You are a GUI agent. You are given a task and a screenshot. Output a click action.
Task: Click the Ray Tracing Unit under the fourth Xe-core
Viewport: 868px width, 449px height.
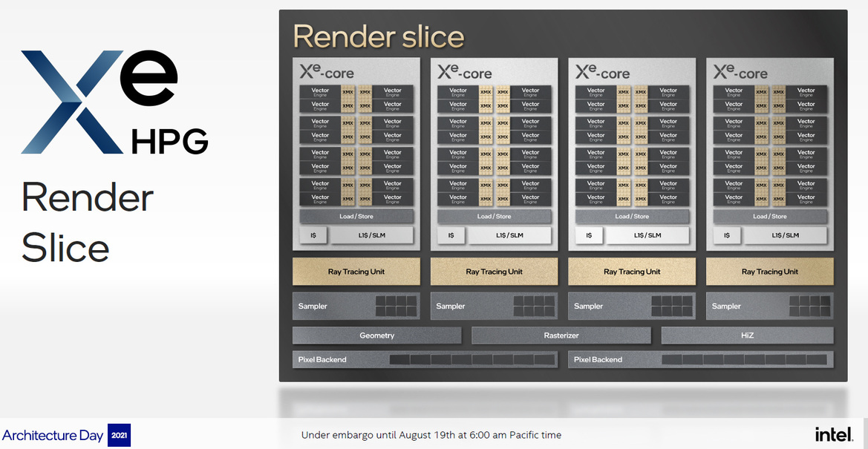770,272
